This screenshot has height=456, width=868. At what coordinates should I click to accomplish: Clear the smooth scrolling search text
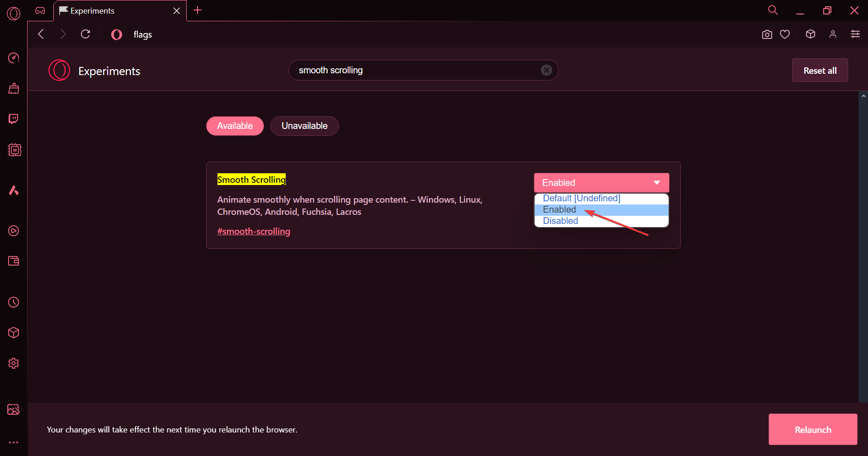(547, 70)
